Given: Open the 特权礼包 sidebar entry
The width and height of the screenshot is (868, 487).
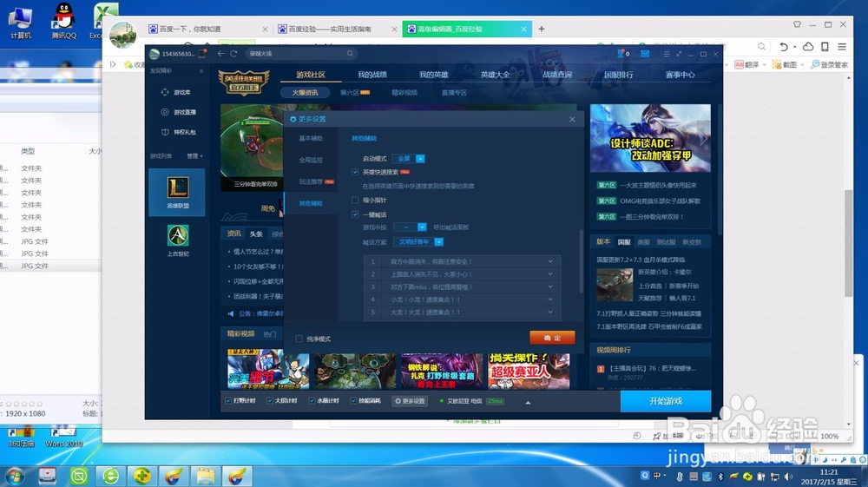Looking at the screenshot, I should [x=178, y=132].
